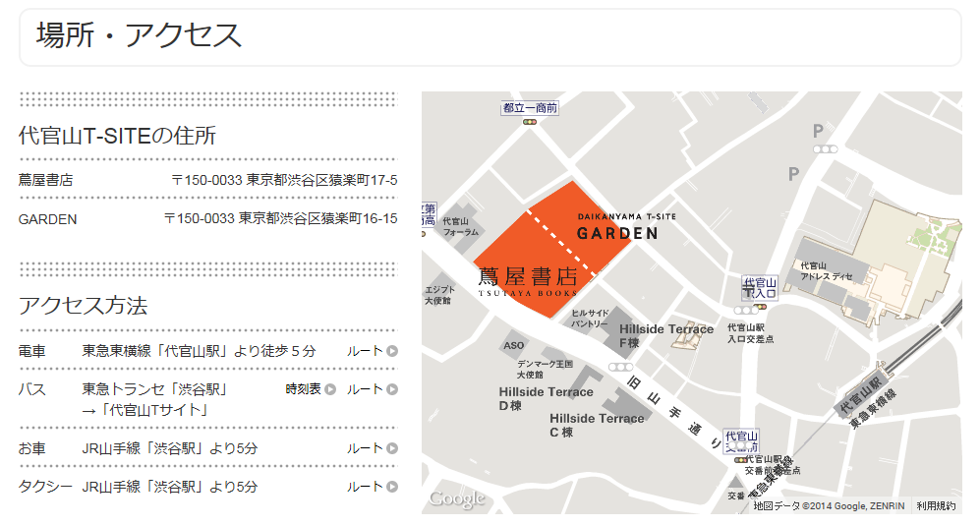Click arrow icon beside bus route
The height and width of the screenshot is (526, 980).
pyautogui.click(x=392, y=389)
